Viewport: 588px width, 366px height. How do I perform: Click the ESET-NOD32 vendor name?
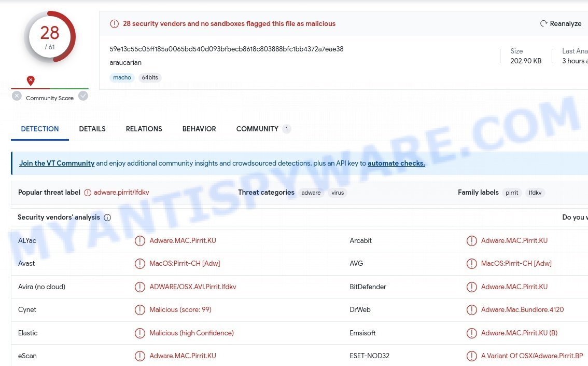[x=369, y=356]
